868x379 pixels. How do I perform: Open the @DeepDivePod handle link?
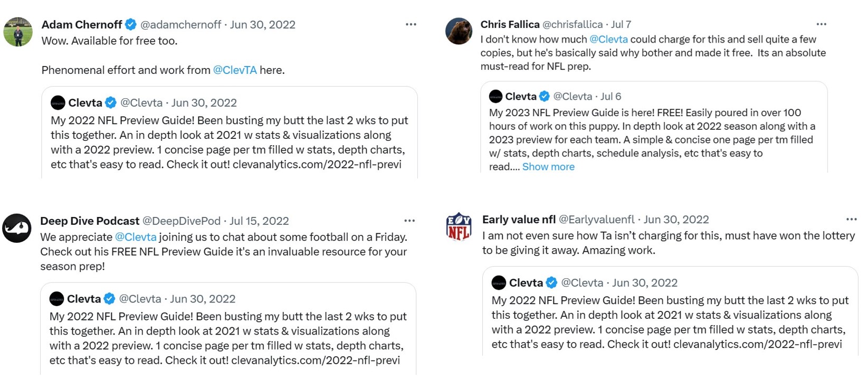tap(182, 221)
